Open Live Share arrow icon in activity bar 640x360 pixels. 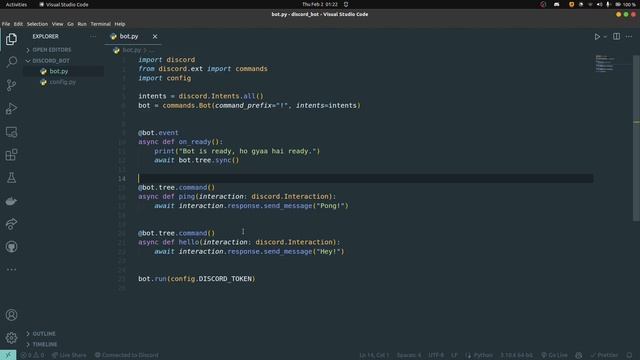11,224
